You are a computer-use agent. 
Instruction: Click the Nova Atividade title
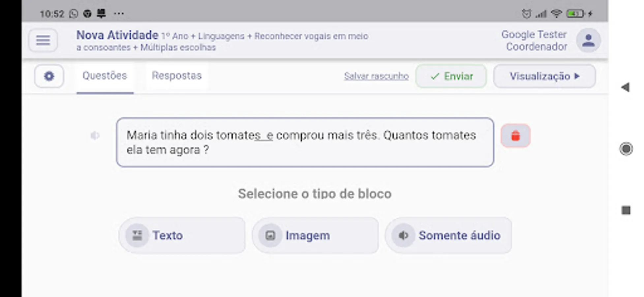pyautogui.click(x=117, y=35)
